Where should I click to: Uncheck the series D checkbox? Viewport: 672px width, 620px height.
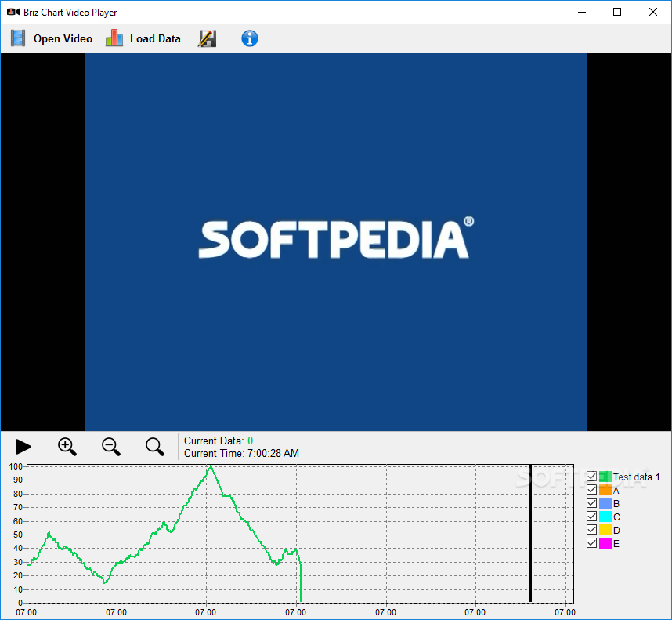[592, 530]
